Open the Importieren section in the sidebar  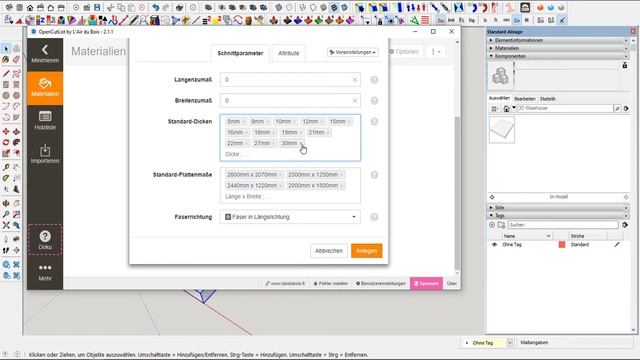click(x=45, y=154)
